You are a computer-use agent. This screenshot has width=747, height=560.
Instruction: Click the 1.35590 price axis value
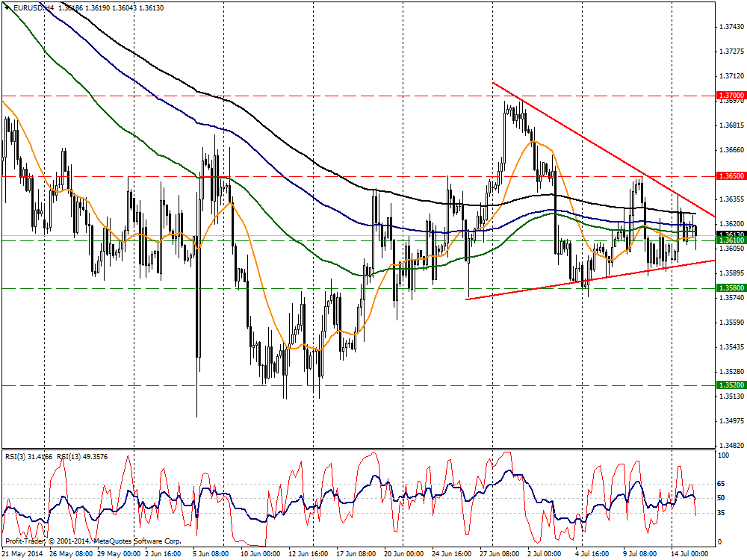(x=731, y=323)
